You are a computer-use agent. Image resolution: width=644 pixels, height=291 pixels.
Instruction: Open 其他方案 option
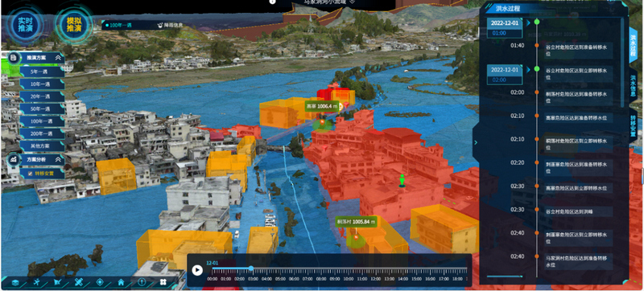[x=42, y=146]
